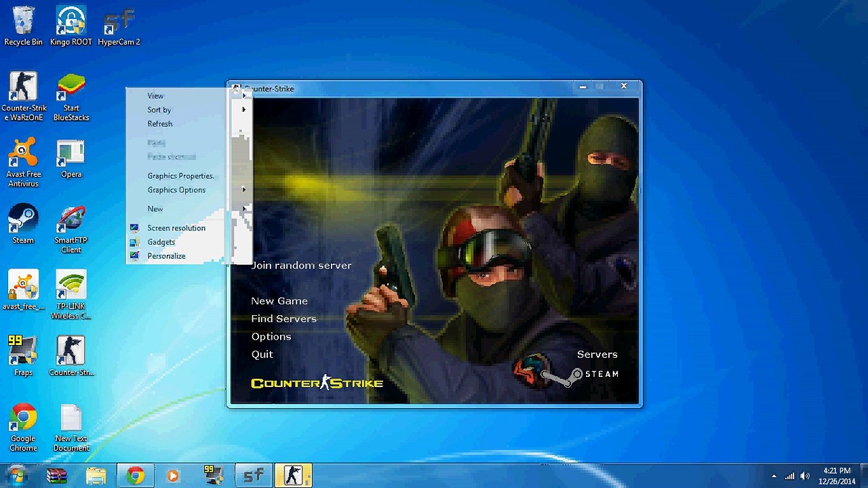The image size is (868, 488).
Task: Open Gadgets from the context menu
Action: click(x=189, y=242)
